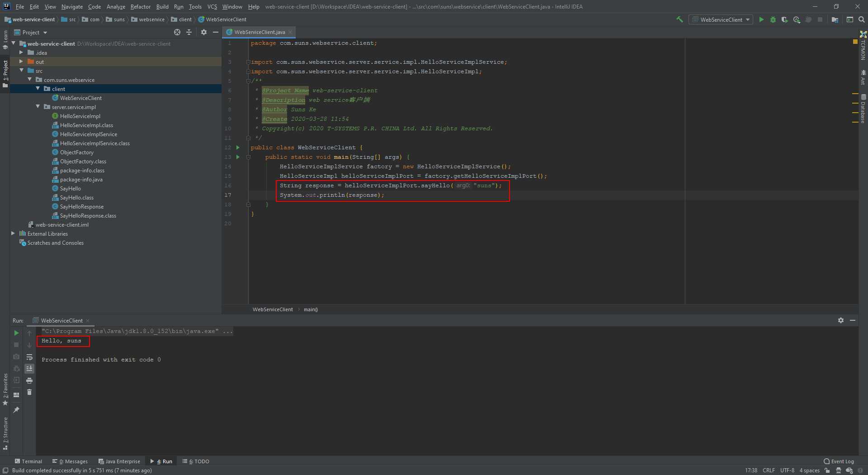Clear all Run console output with trash icon

29,392
